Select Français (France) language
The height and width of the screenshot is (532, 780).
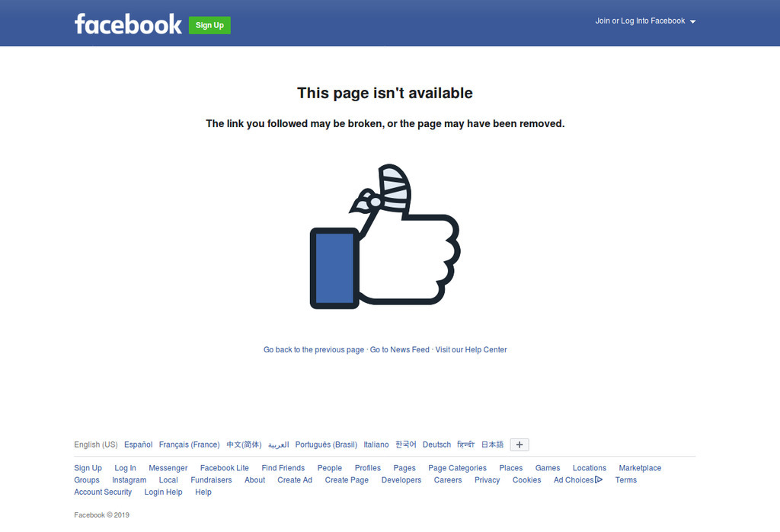tap(190, 444)
